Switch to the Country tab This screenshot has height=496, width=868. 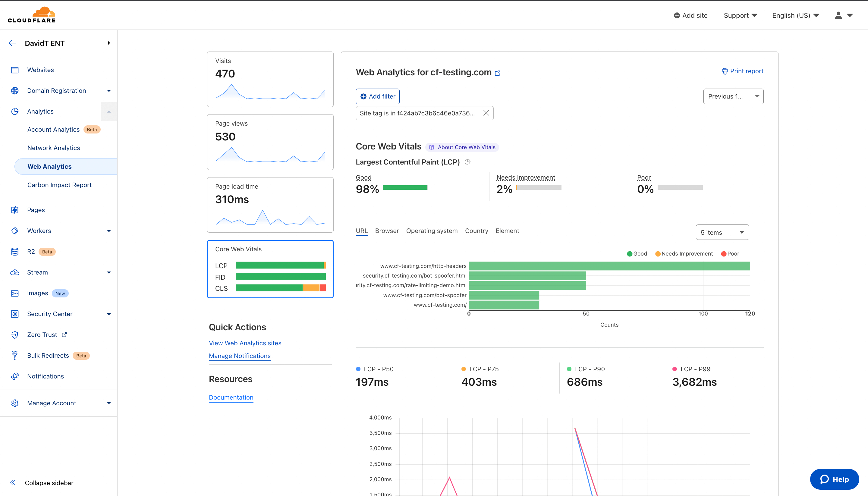click(476, 231)
